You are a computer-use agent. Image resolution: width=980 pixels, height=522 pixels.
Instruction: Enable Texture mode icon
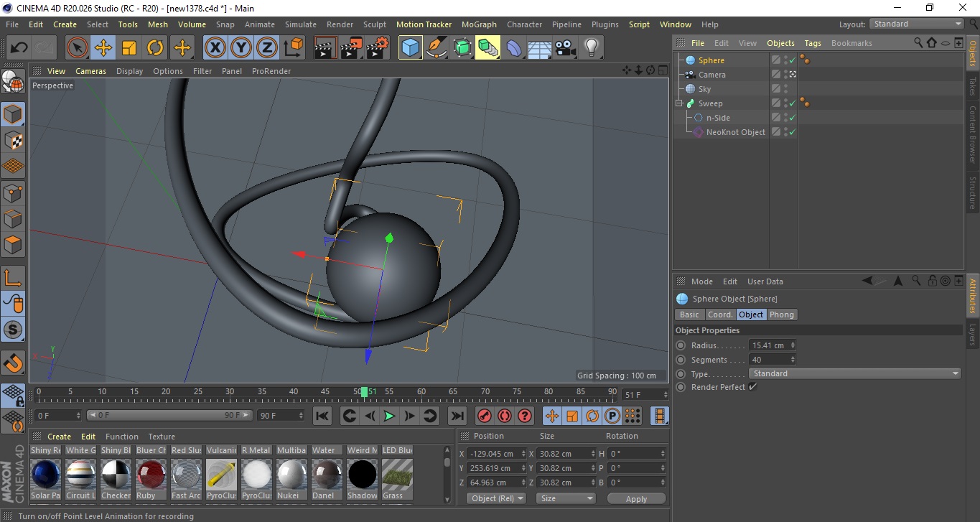tap(13, 141)
